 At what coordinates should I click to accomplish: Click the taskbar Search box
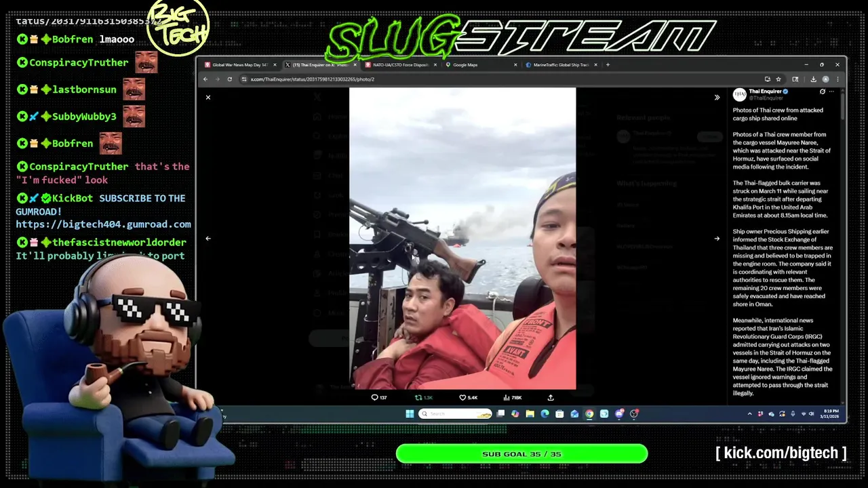click(x=455, y=413)
